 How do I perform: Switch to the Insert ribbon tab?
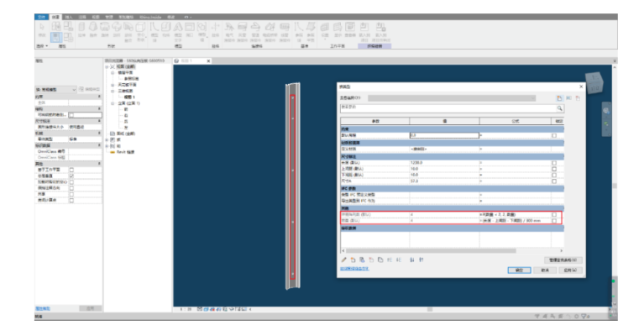(x=69, y=17)
